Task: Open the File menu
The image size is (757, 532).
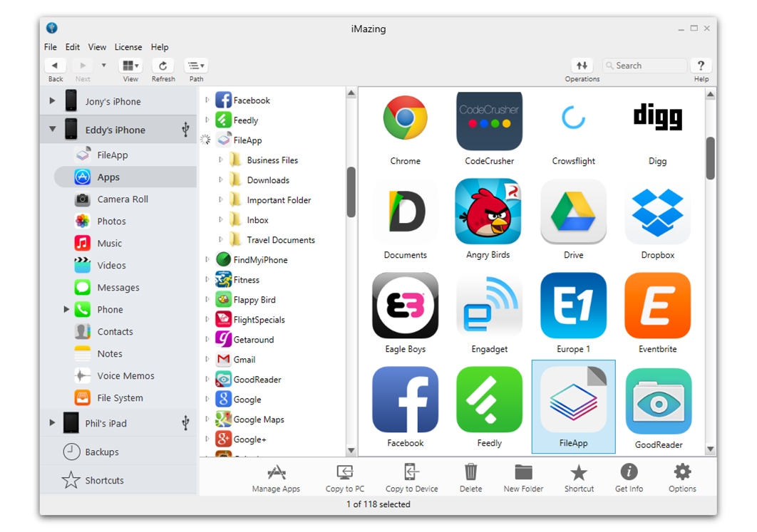Action: coord(50,47)
